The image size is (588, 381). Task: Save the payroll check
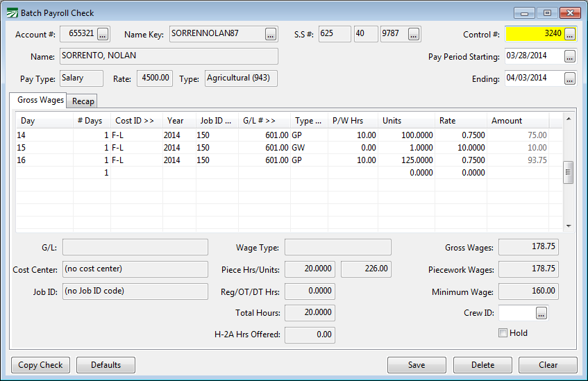pyautogui.click(x=417, y=365)
